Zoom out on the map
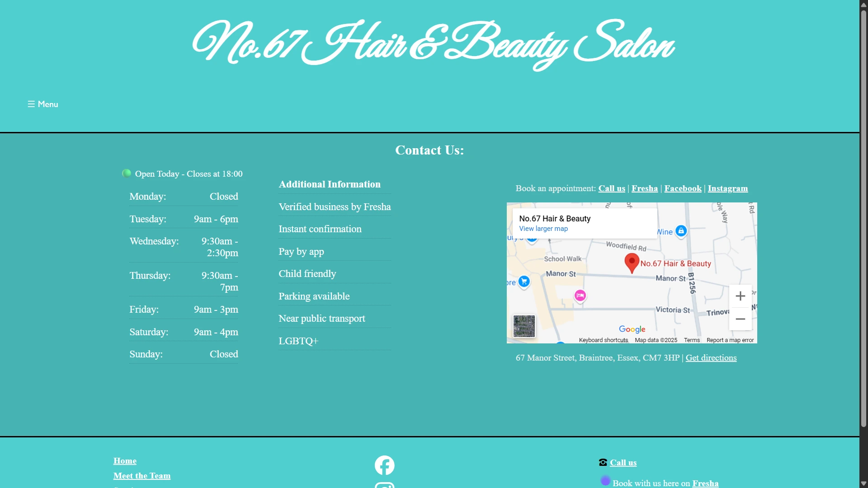Viewport: 868px width, 488px height. click(740, 319)
